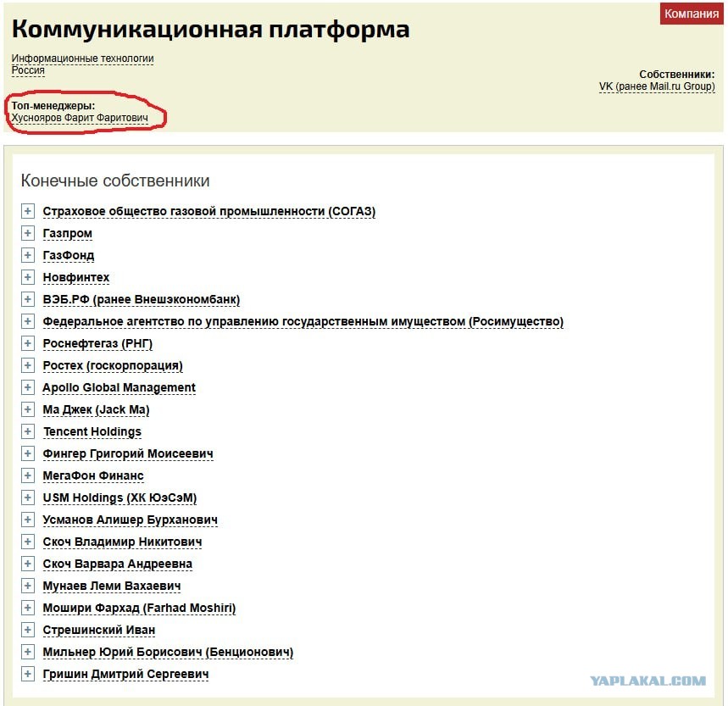728x706 pixels.
Task: Open the ГазФонд link
Action: click(69, 256)
